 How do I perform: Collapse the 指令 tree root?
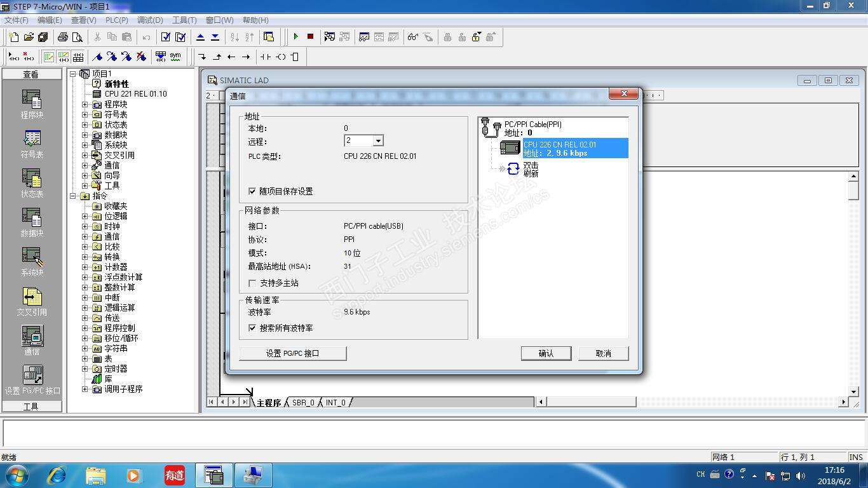(x=73, y=196)
